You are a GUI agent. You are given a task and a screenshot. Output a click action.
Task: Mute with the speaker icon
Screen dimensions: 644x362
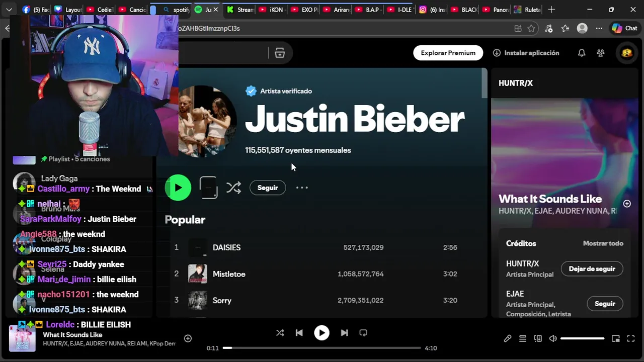553,339
